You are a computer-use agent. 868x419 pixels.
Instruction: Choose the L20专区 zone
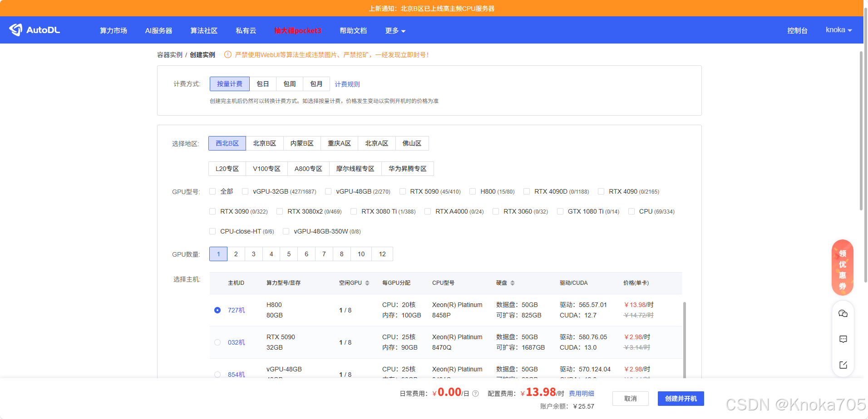[x=227, y=169]
